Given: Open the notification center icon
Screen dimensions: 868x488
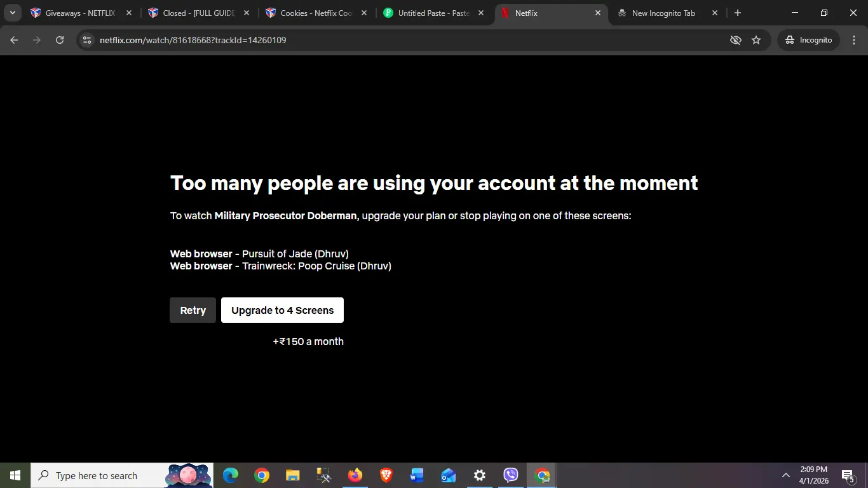Looking at the screenshot, I should pos(848,475).
